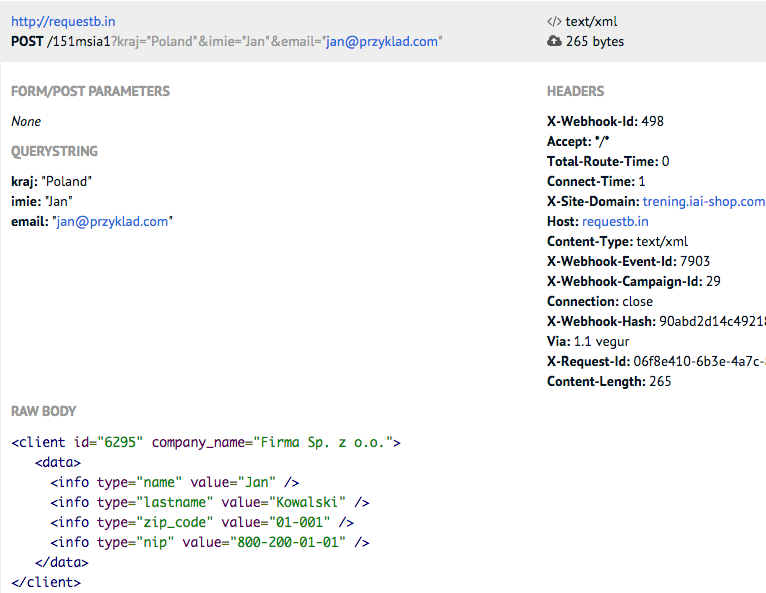766x593 pixels.
Task: Select the RAW BODY heading
Action: point(43,411)
